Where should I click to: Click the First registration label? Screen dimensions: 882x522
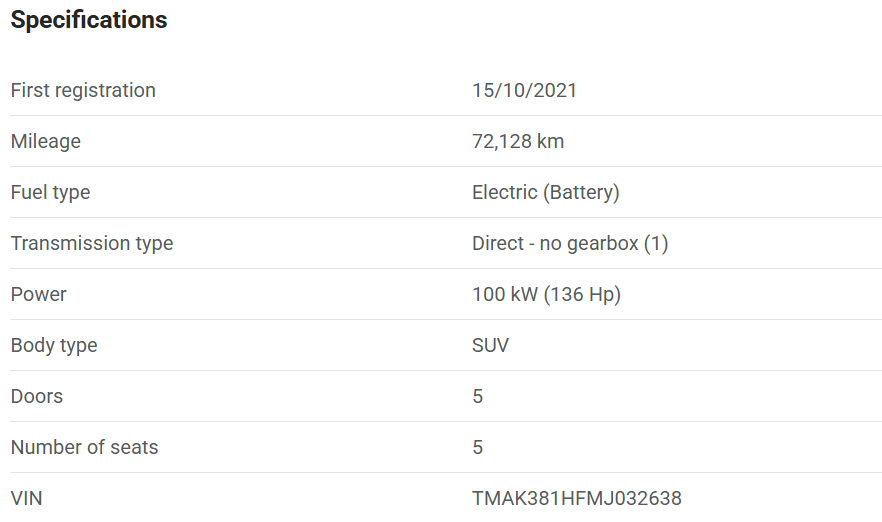click(83, 90)
